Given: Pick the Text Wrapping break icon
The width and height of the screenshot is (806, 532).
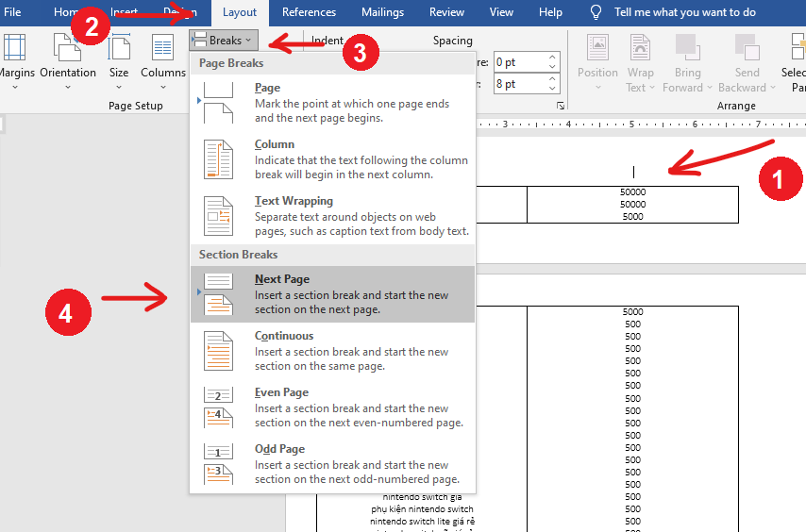Looking at the screenshot, I should (218, 216).
